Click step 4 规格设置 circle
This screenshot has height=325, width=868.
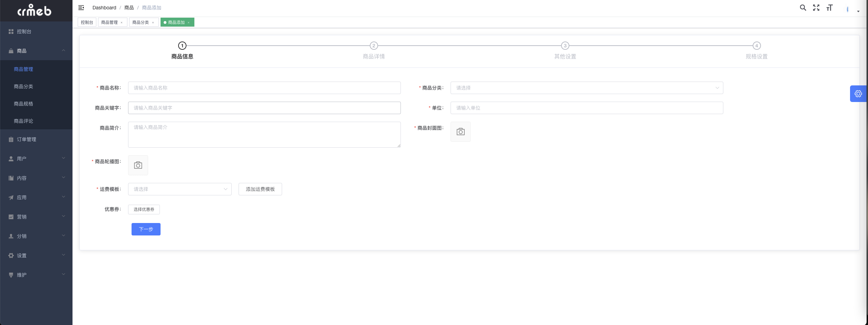click(x=756, y=46)
